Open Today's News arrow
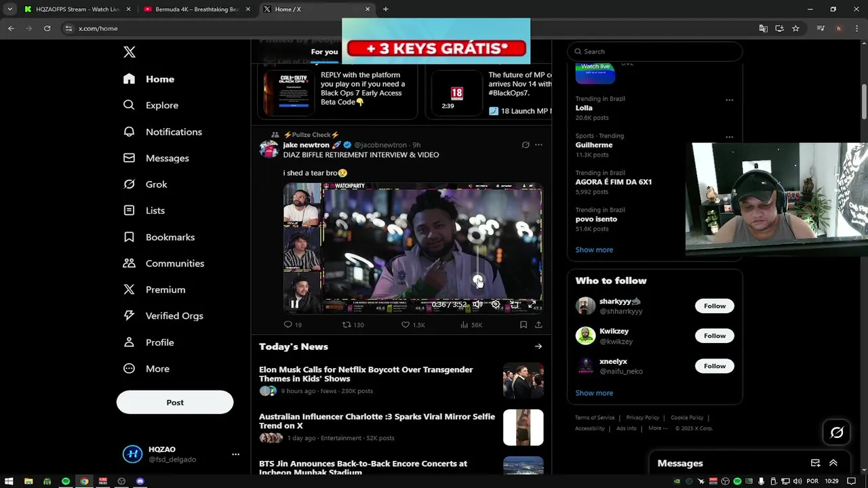This screenshot has height=488, width=868. [x=538, y=346]
